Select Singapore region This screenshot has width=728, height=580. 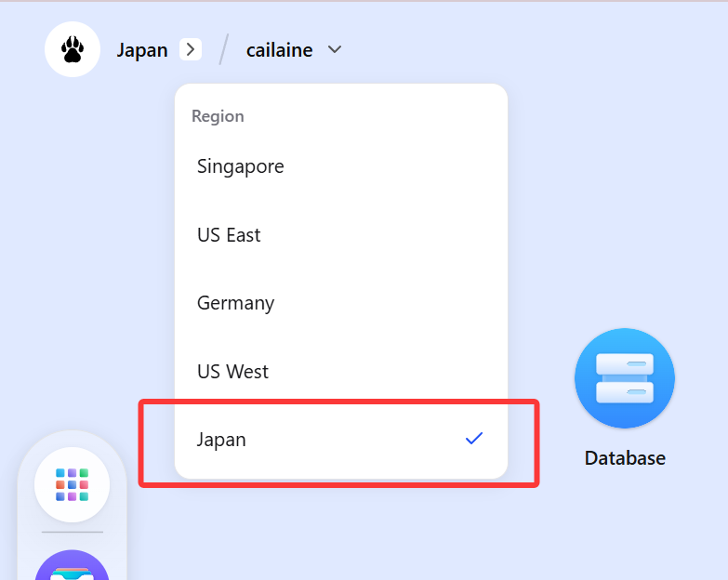241,166
